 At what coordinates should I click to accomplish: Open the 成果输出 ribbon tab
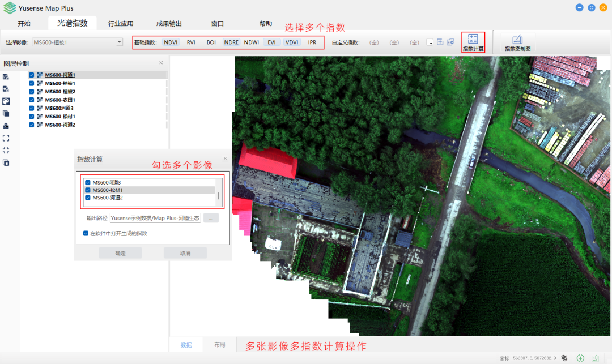click(x=169, y=24)
